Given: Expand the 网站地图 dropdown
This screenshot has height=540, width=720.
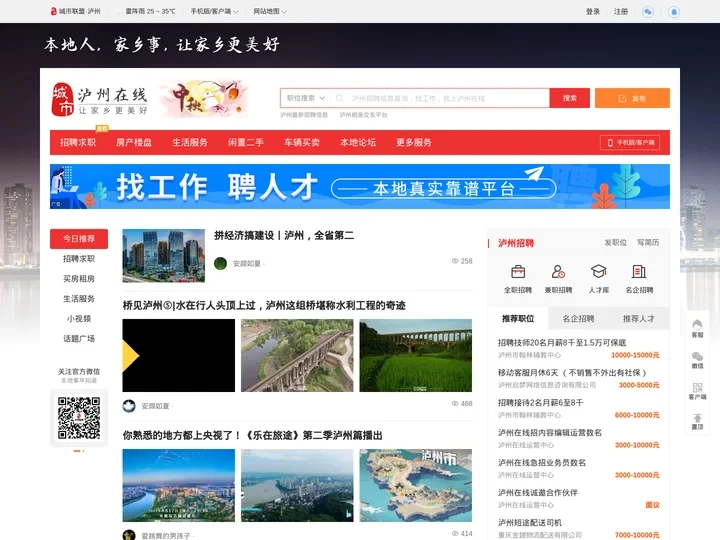Looking at the screenshot, I should coord(270,11).
